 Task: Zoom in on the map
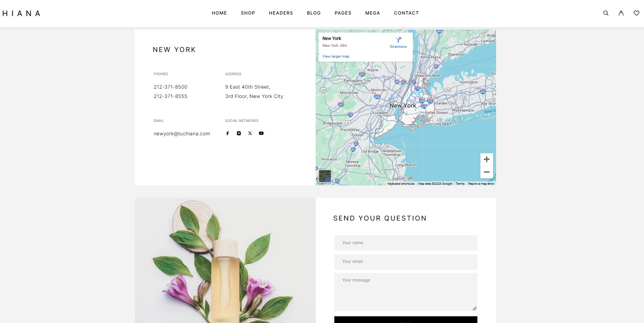pos(487,160)
